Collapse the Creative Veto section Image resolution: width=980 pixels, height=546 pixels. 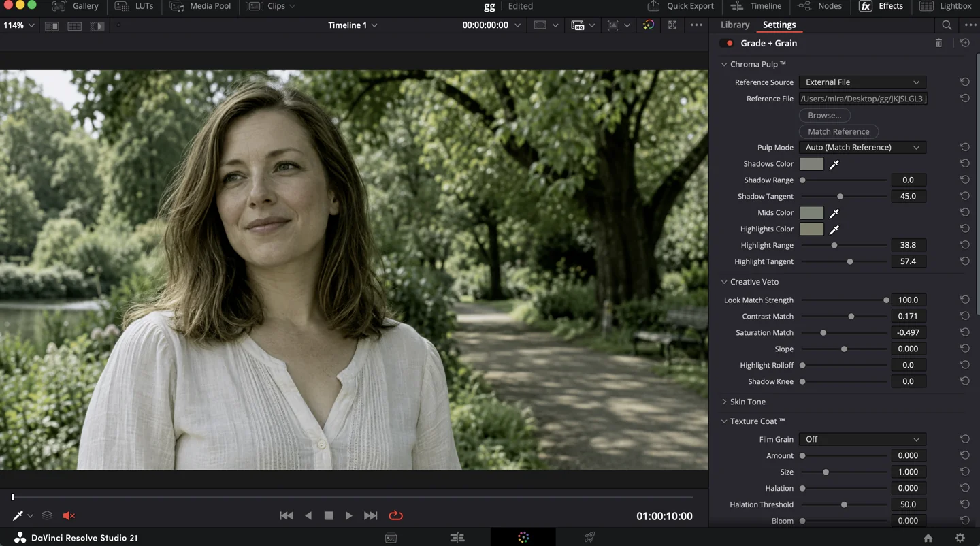pyautogui.click(x=724, y=282)
